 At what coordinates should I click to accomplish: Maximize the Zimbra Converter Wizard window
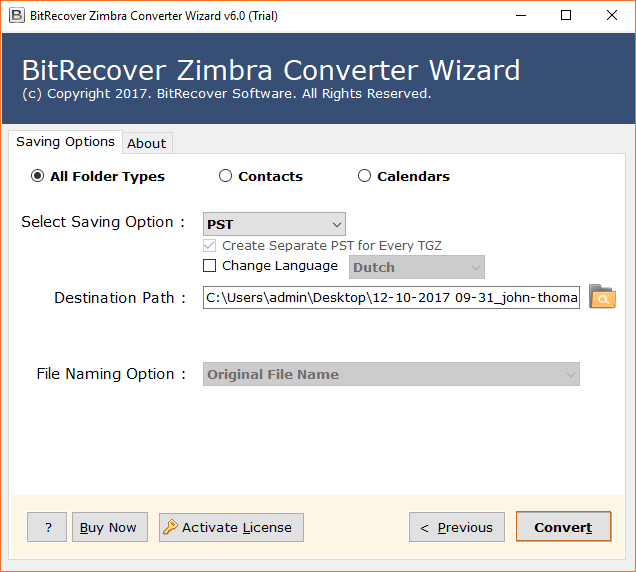click(x=566, y=16)
